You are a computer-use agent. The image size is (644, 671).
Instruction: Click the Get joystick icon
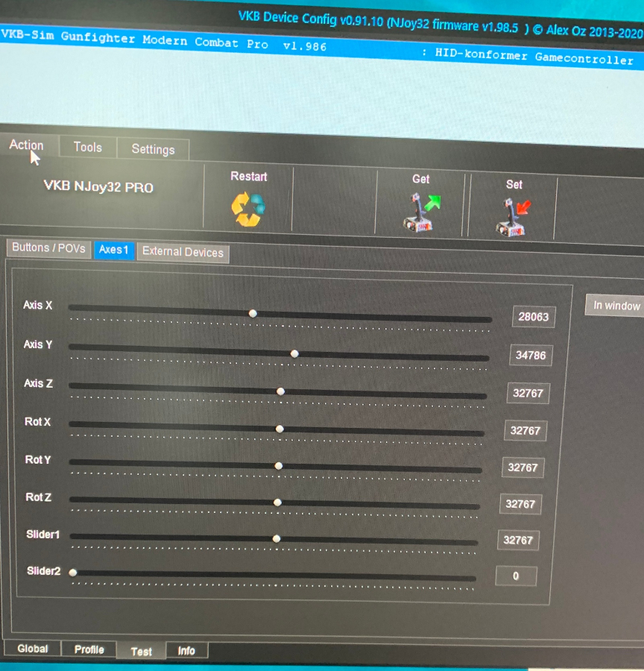tap(421, 212)
